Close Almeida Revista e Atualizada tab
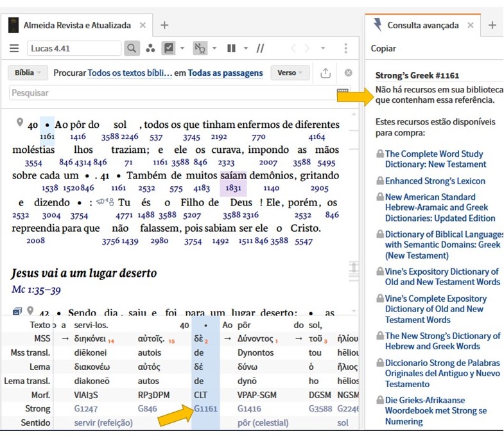The height and width of the screenshot is (436, 504). (x=143, y=25)
